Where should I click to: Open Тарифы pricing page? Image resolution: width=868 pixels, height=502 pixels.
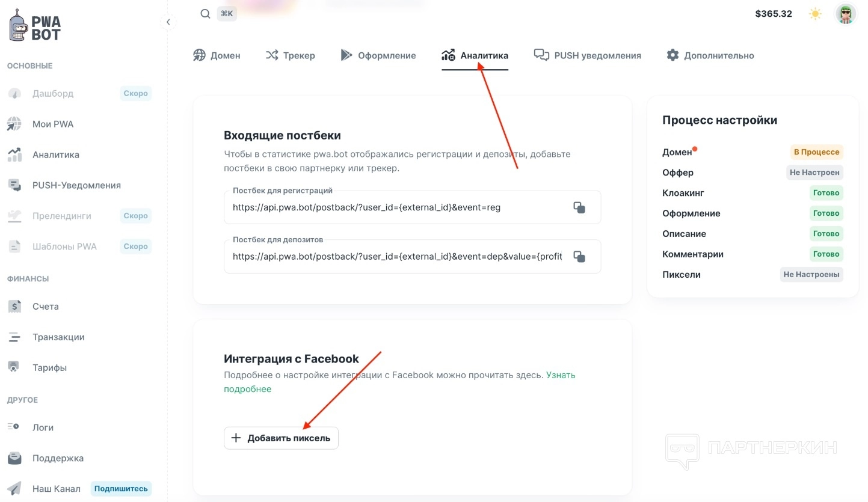tap(49, 368)
